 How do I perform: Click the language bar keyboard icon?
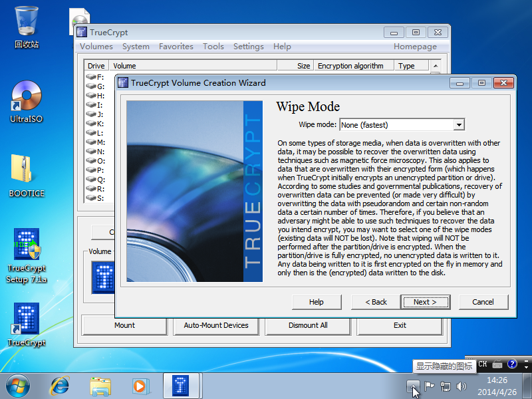(x=497, y=364)
